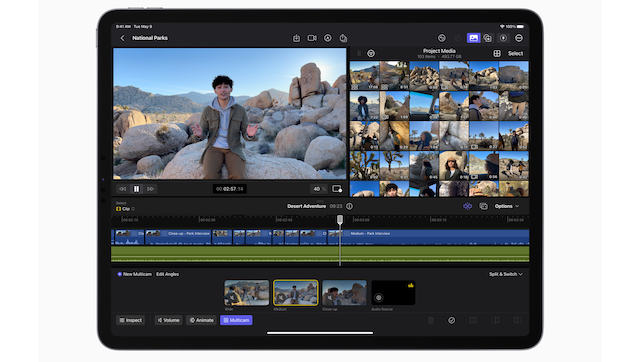Tap trim start icon in bottom bar

(496, 320)
